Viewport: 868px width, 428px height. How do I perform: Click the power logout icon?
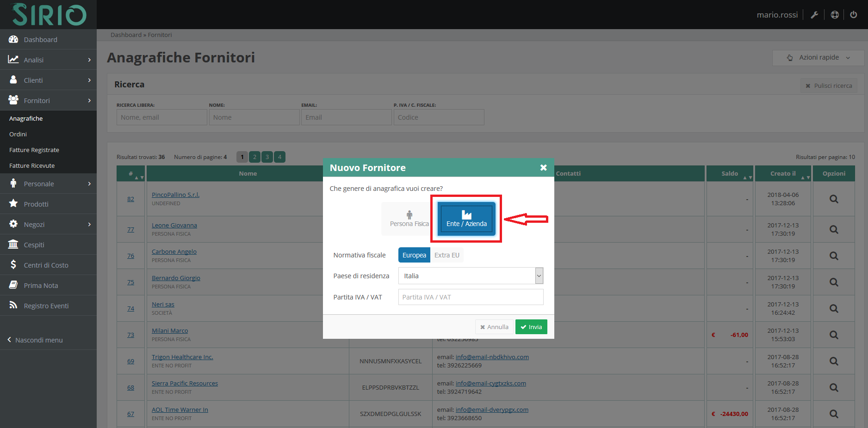[854, 15]
